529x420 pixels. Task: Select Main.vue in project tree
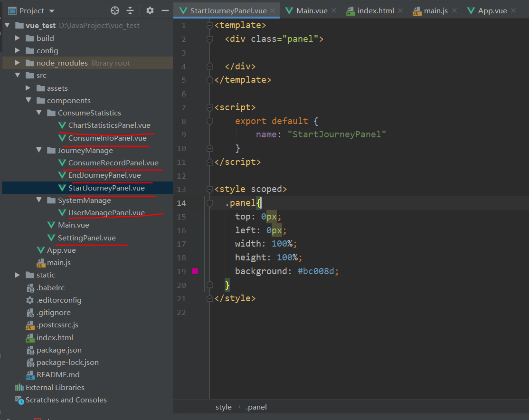pos(74,225)
